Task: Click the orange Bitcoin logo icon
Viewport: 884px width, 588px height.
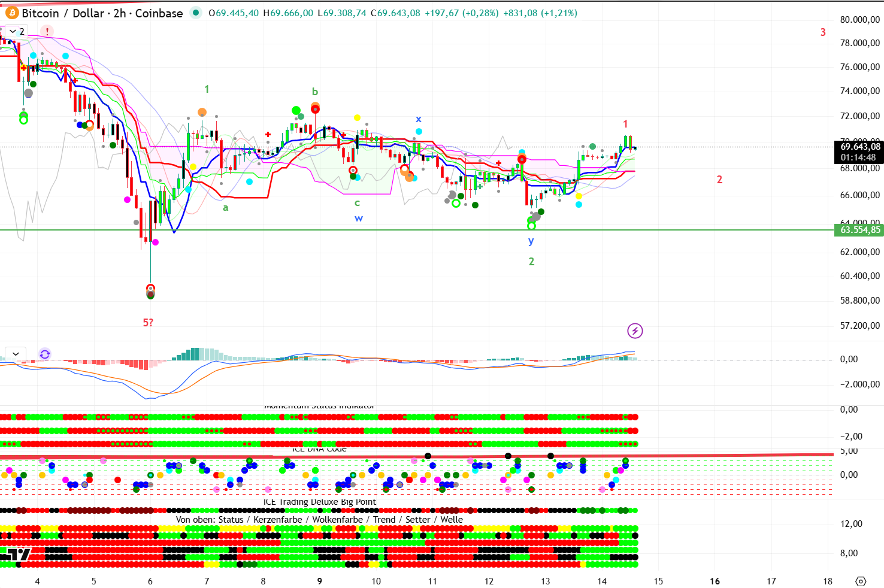Action: coord(12,13)
